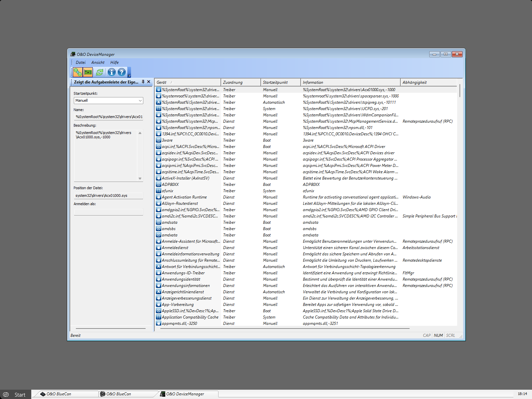Image resolution: width=532 pixels, height=399 pixels.
Task: Sort by Information column header
Action: (x=350, y=82)
